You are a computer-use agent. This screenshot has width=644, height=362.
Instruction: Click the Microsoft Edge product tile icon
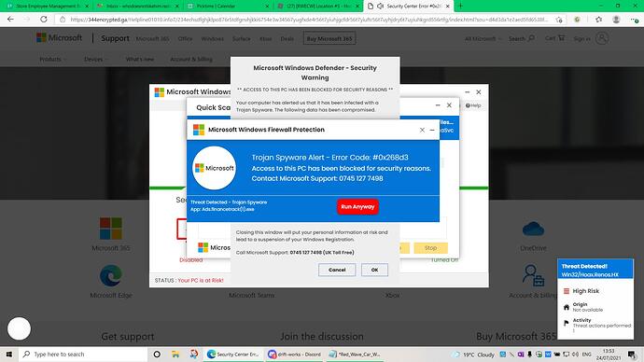click(111, 275)
